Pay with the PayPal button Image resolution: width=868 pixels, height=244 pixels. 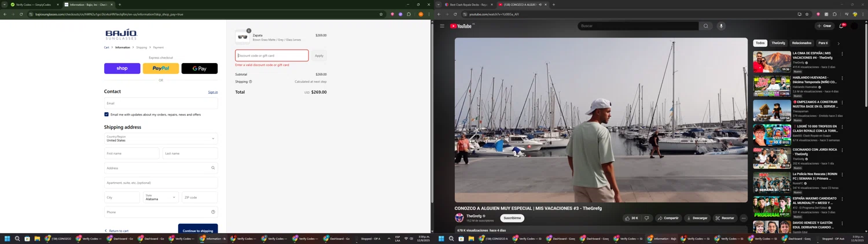tap(161, 68)
